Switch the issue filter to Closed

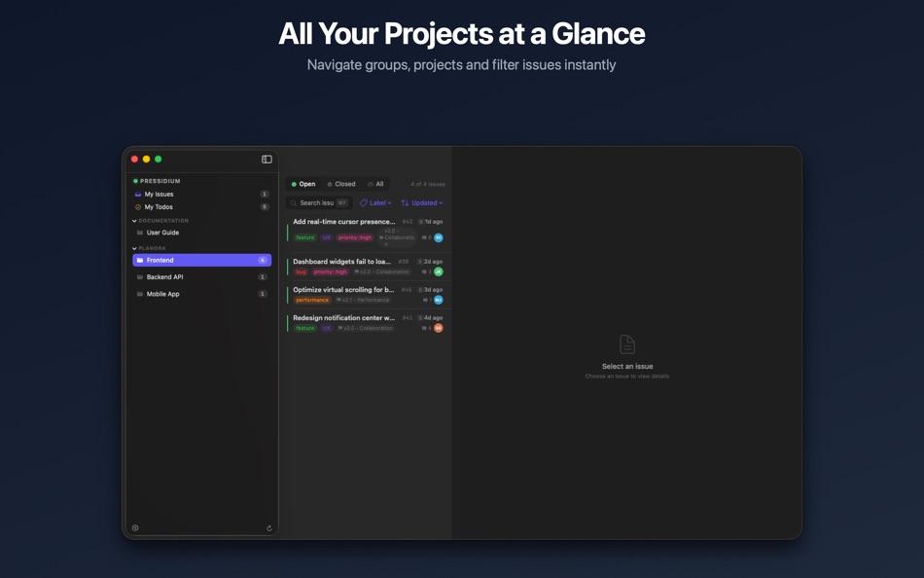pyautogui.click(x=345, y=184)
